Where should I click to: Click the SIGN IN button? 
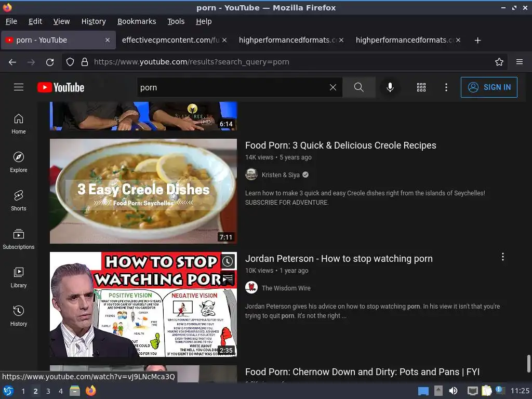pos(489,87)
